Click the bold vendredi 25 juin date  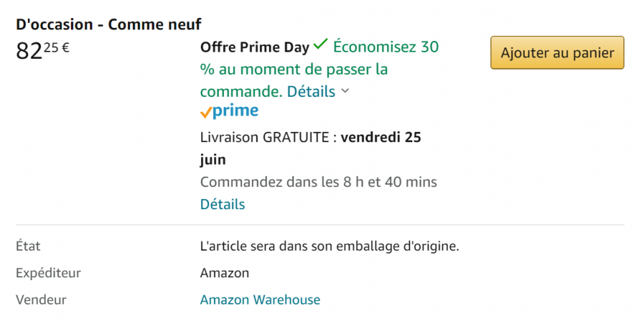coord(381,138)
